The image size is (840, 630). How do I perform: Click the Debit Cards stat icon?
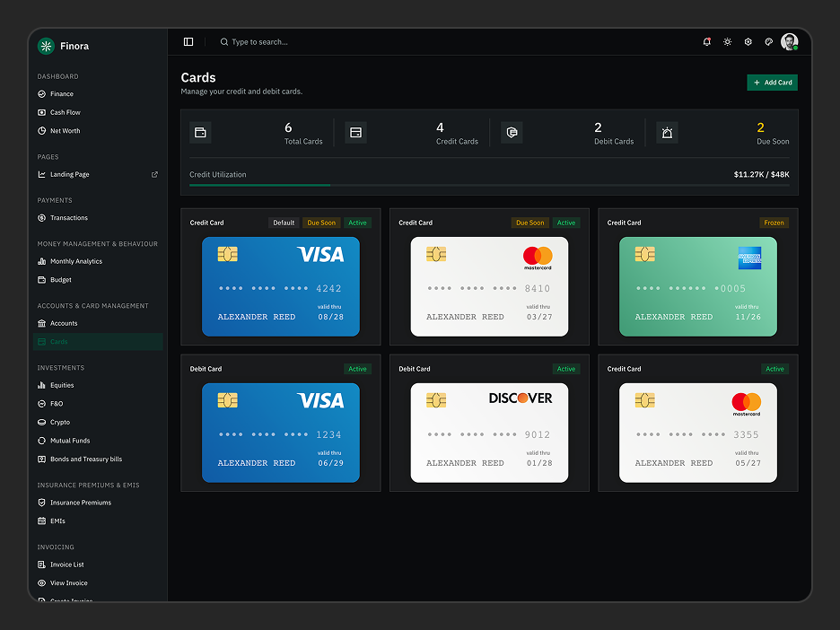point(512,132)
